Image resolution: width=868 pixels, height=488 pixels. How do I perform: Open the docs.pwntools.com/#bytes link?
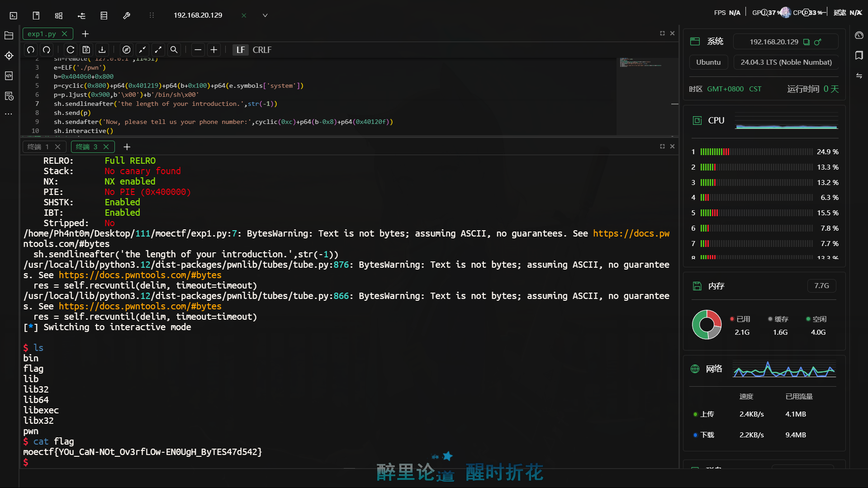pos(140,275)
